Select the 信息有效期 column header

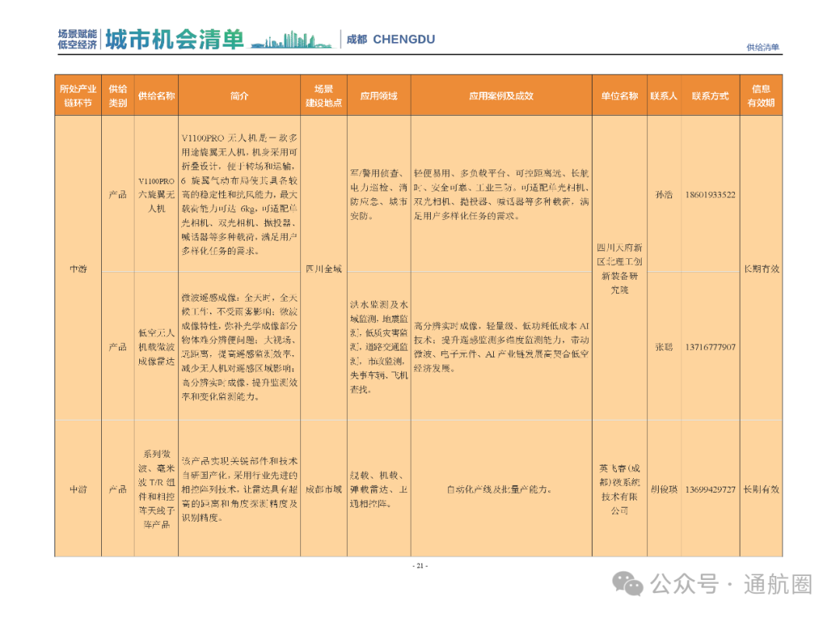click(x=761, y=96)
